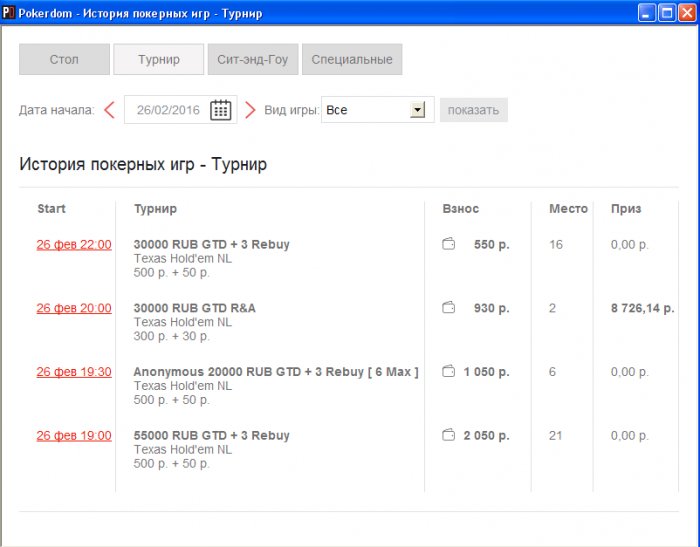
Task: Click buy-in value 550 р.
Action: 492,244
